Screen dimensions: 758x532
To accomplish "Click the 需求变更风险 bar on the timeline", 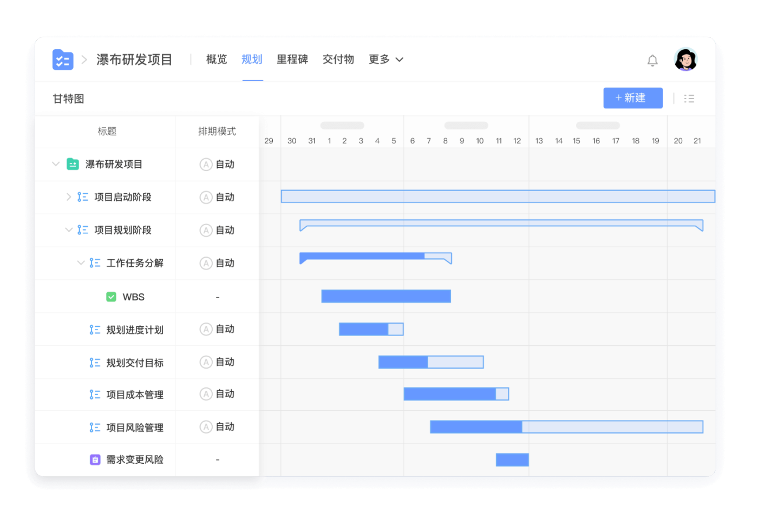I will click(512, 459).
